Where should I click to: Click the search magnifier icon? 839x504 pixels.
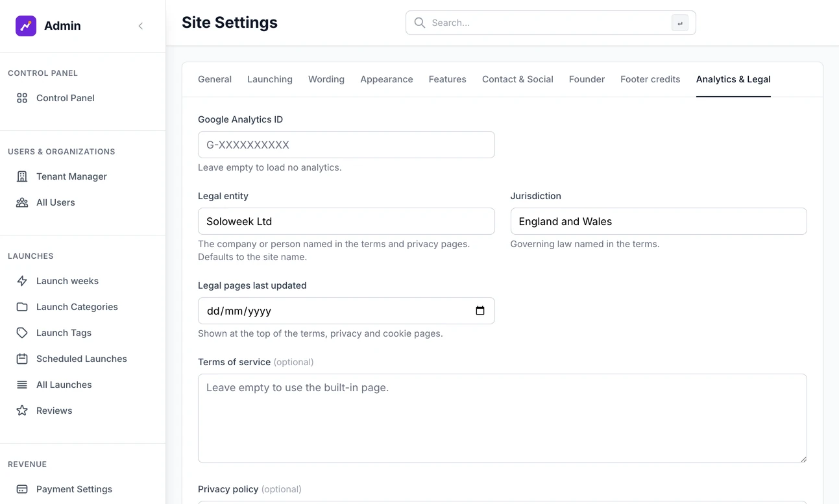tap(420, 23)
